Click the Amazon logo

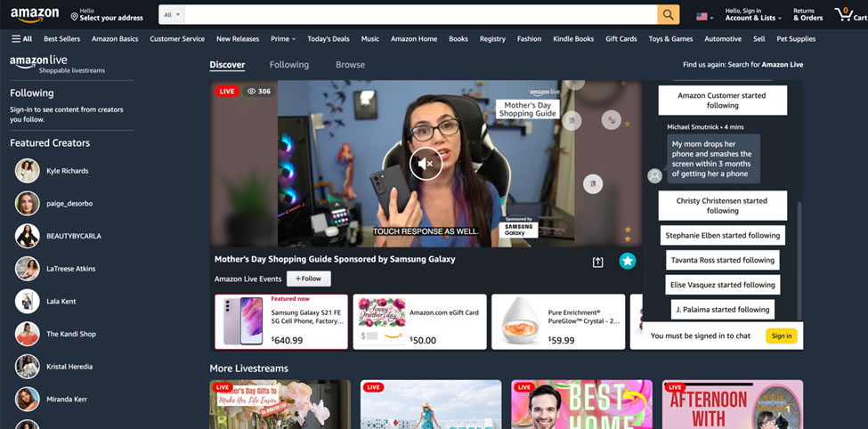click(x=35, y=15)
